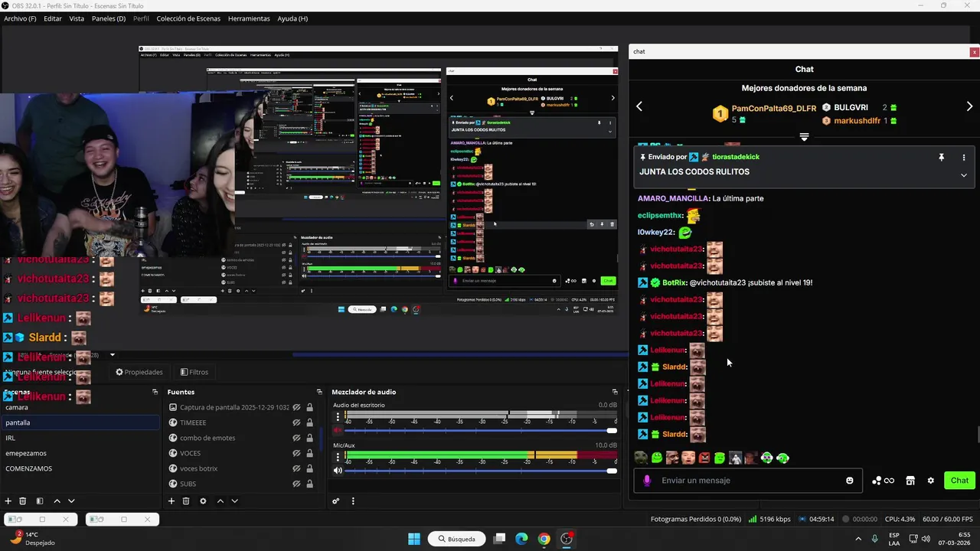Pop out the Mezclador de audio dock
Image resolution: width=980 pixels, height=551 pixels.
(615, 392)
